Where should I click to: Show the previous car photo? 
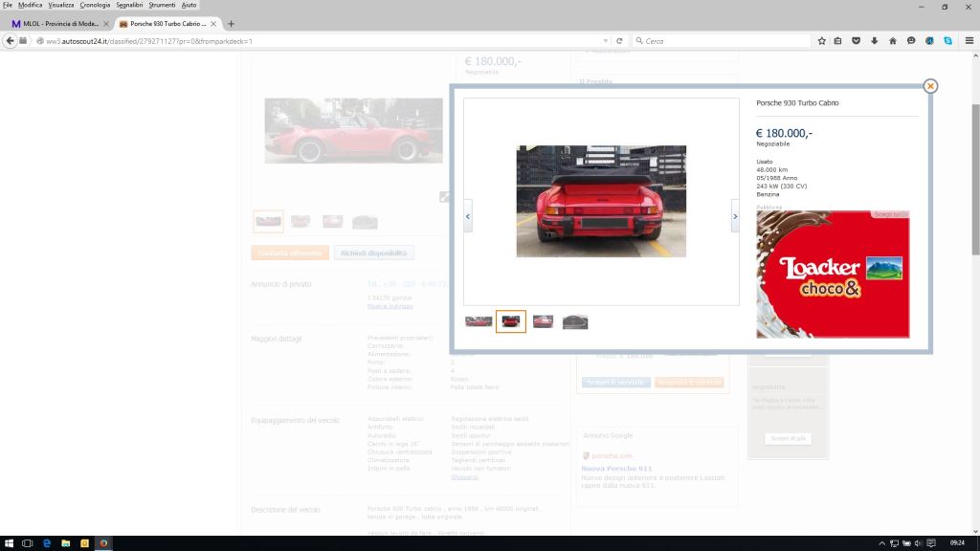click(x=467, y=216)
